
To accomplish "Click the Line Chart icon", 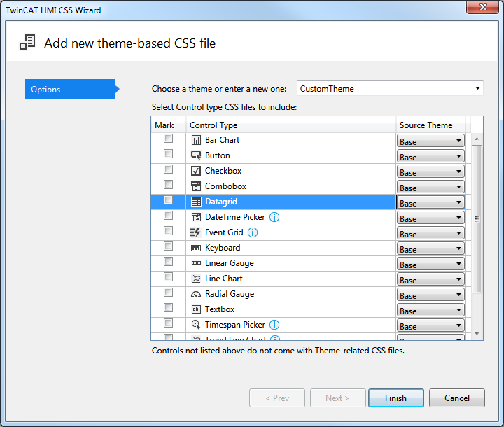I will (196, 279).
